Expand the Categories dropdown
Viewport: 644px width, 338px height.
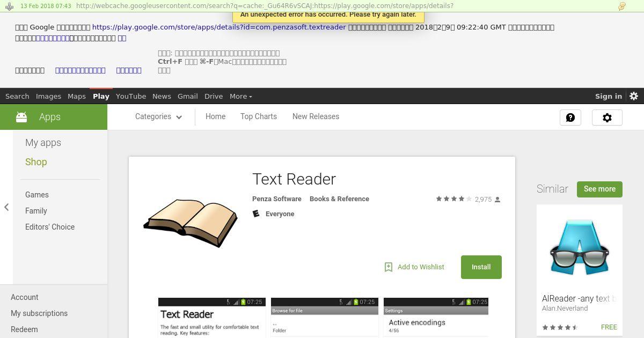tap(158, 116)
